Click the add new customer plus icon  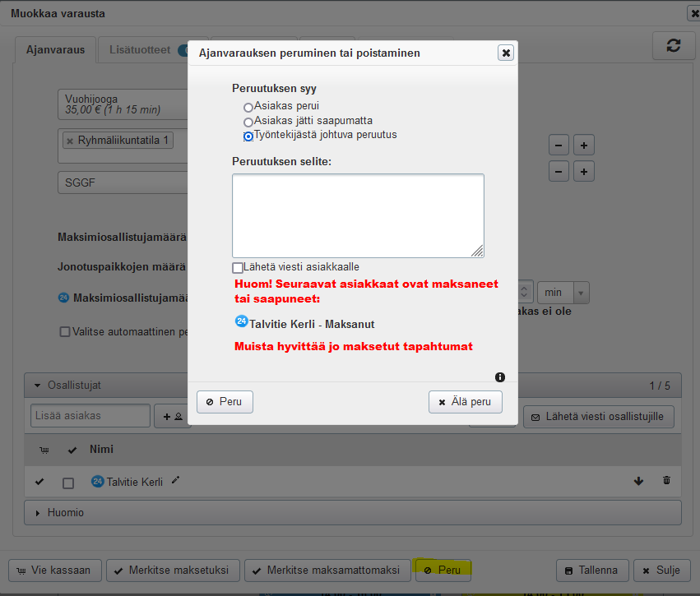point(172,416)
